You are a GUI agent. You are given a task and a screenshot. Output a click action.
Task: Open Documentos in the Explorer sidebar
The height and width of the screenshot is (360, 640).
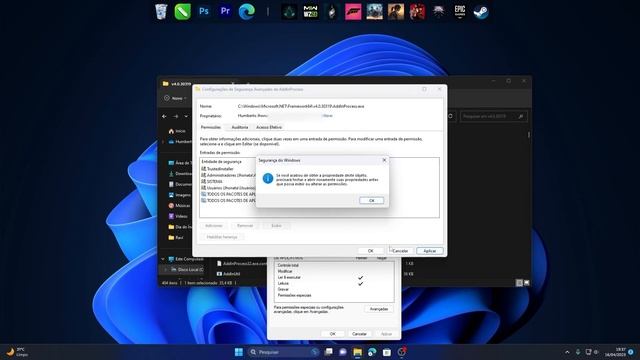tap(180, 184)
